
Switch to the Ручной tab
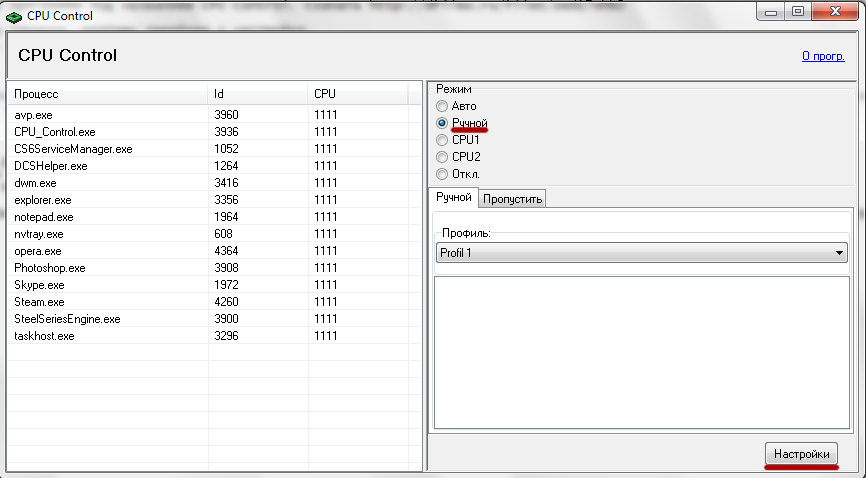[453, 198]
